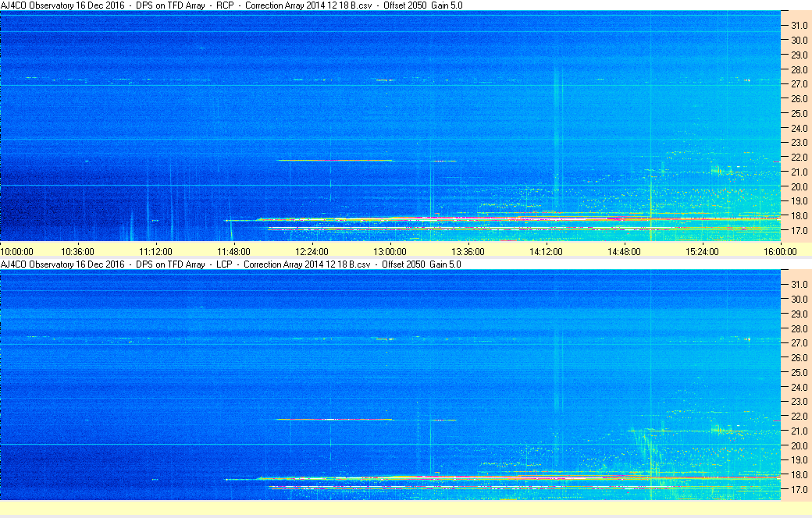Click the 31.0 frequency label in RCP plot
Image resolution: width=812 pixels, height=518 pixels.
[799, 26]
